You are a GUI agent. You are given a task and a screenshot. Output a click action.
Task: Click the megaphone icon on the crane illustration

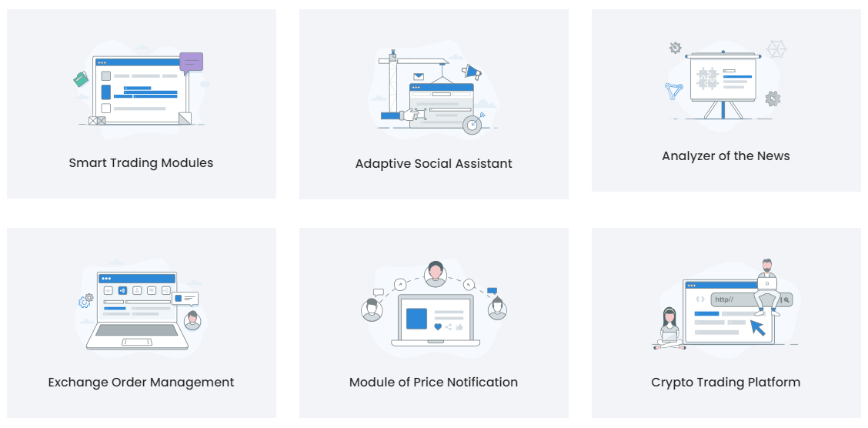pyautogui.click(x=472, y=72)
